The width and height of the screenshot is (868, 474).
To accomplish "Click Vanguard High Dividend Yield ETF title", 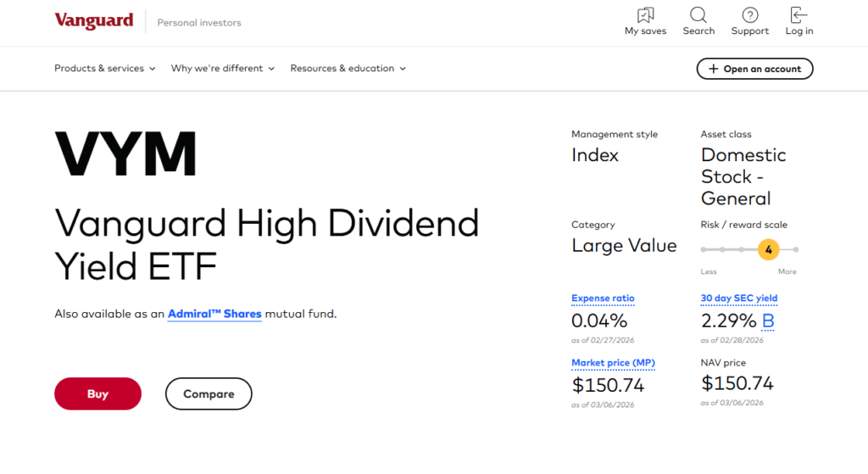I will tap(267, 245).
